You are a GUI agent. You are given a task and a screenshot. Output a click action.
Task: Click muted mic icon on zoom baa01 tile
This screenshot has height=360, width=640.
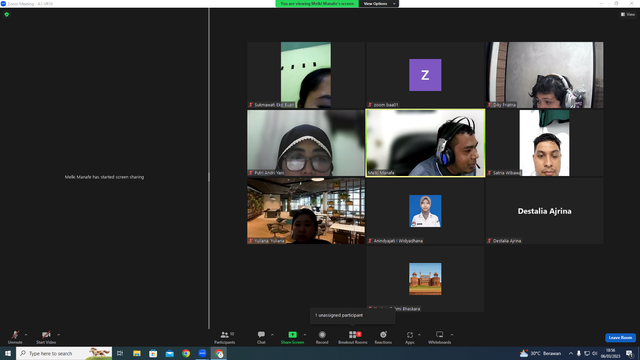370,105
